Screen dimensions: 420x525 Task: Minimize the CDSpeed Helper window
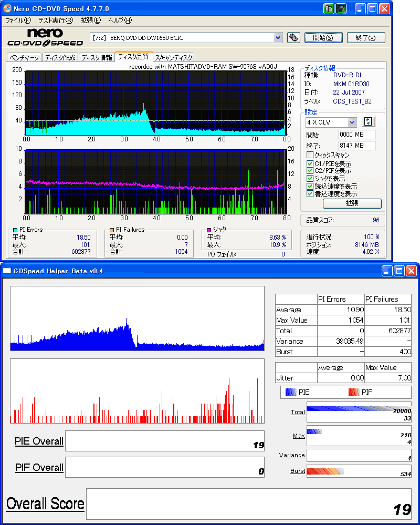pos(387,271)
